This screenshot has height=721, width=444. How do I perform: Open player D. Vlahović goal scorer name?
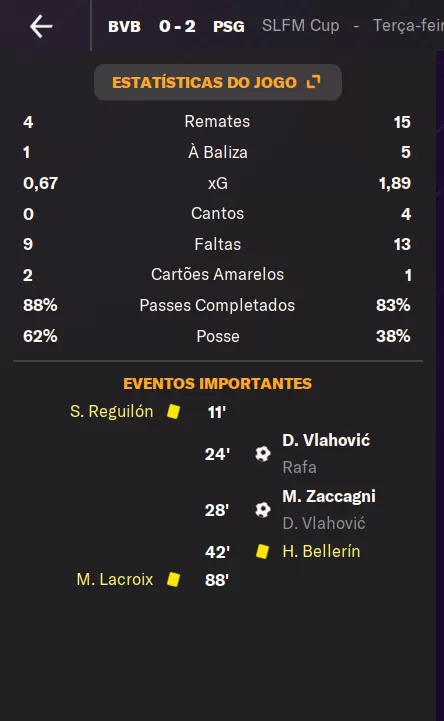pos(326,440)
